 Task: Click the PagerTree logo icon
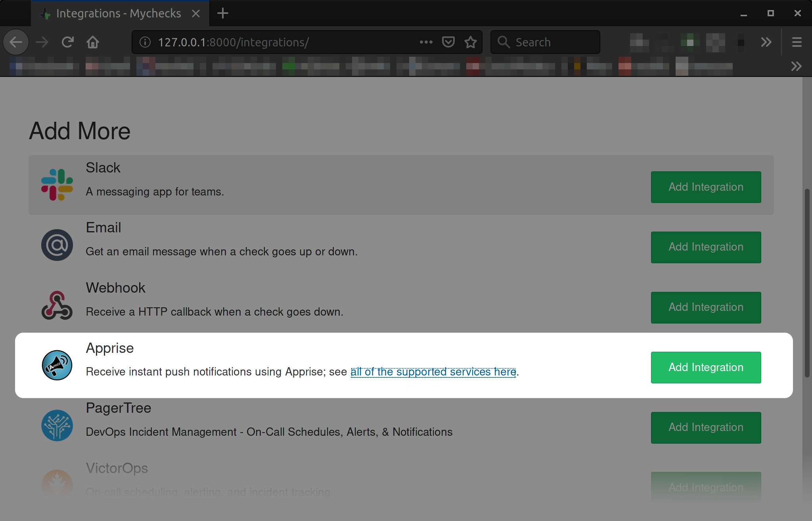click(x=57, y=425)
